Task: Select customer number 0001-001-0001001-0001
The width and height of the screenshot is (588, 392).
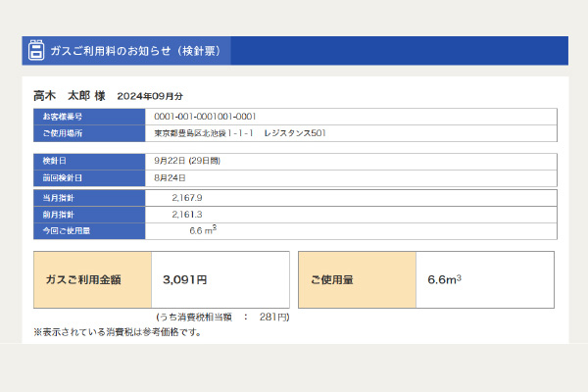Action: tap(205, 117)
